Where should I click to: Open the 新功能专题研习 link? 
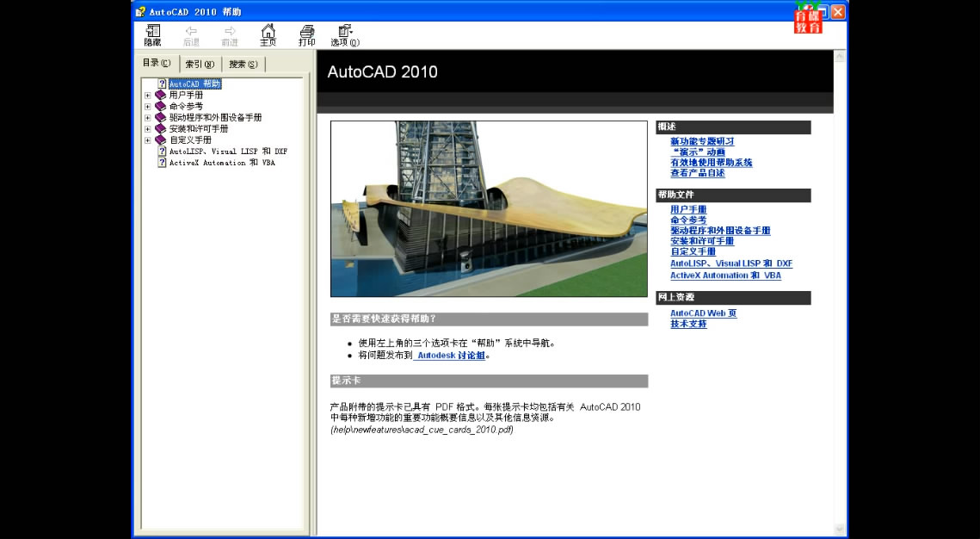(702, 141)
